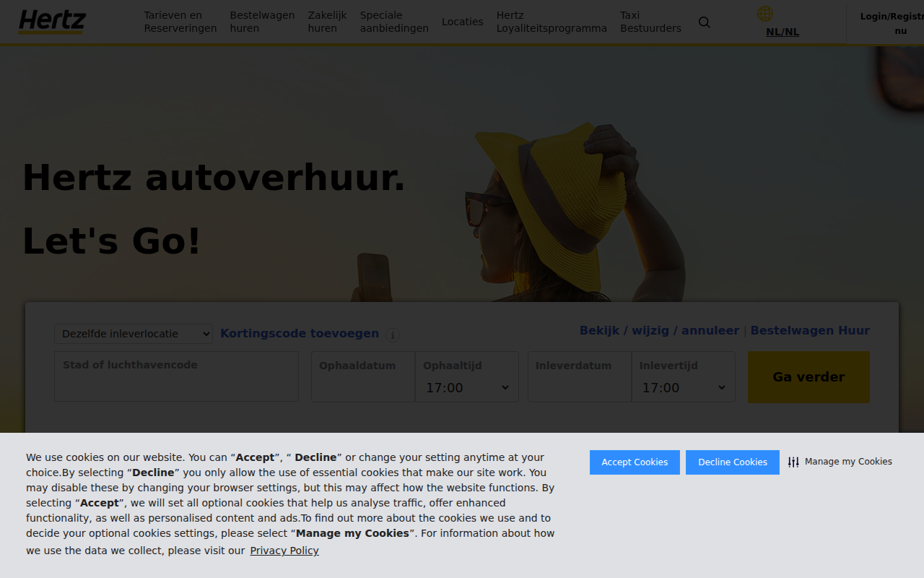The image size is (924, 578).
Task: Open the Manage my Cookies text
Action: [x=848, y=462]
